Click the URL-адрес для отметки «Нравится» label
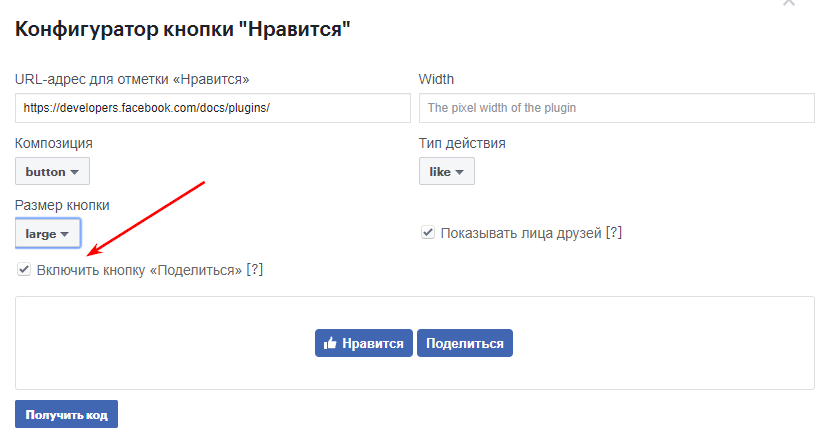The height and width of the screenshot is (432, 834). (x=132, y=79)
